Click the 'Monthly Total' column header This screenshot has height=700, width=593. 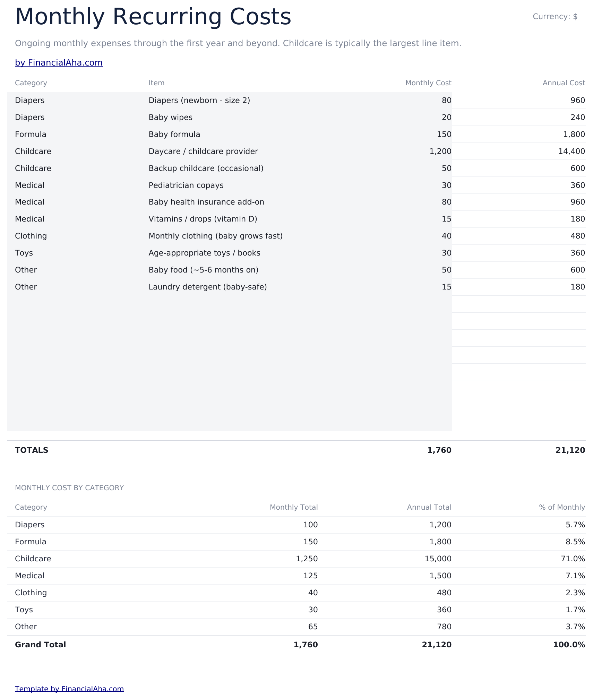pos(294,507)
